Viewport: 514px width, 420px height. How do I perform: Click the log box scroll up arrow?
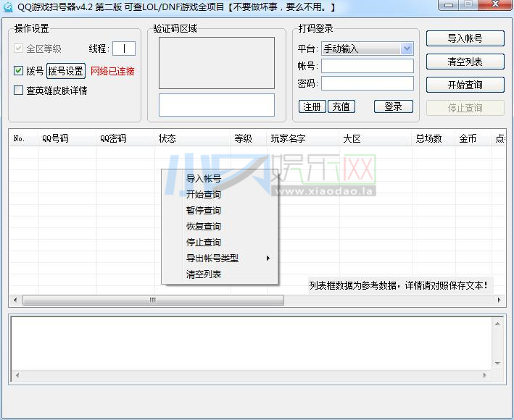(497, 324)
